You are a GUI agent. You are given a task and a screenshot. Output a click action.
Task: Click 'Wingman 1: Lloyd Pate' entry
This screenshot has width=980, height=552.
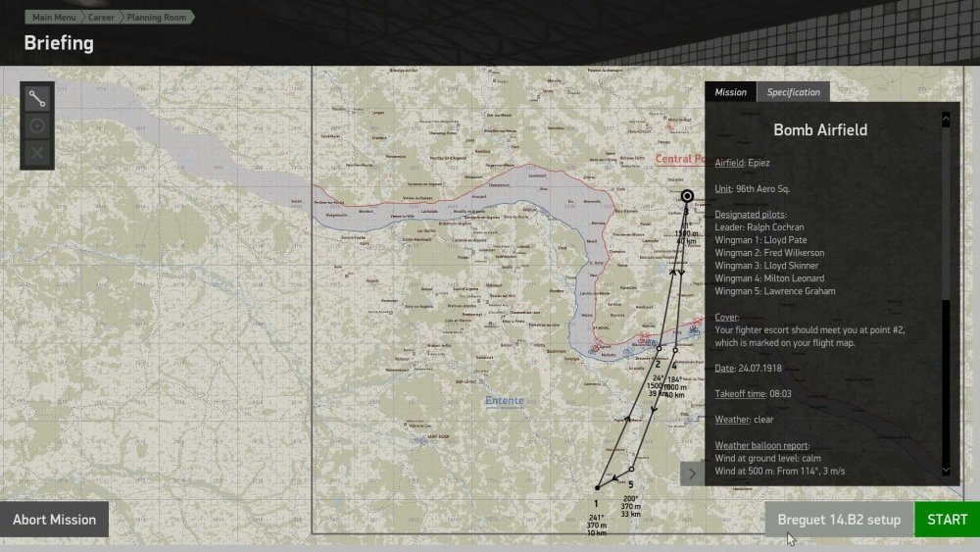tap(760, 240)
